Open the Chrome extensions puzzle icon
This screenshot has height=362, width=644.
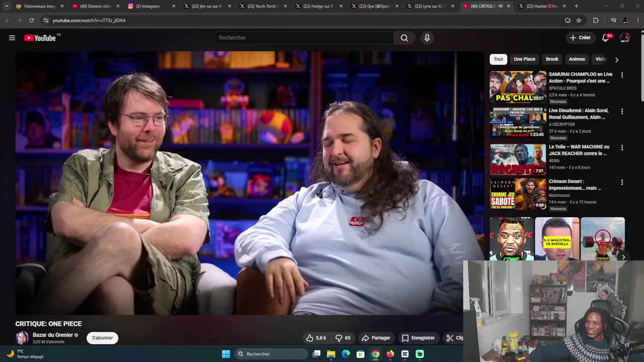[596, 20]
